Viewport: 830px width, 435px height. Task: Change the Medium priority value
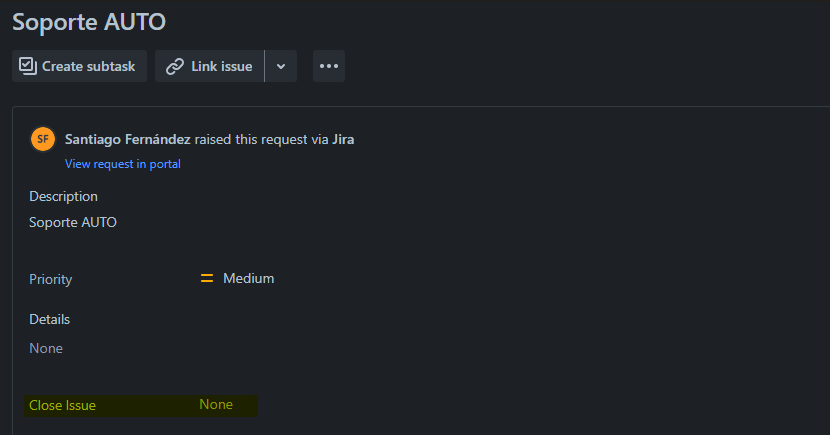tap(249, 278)
